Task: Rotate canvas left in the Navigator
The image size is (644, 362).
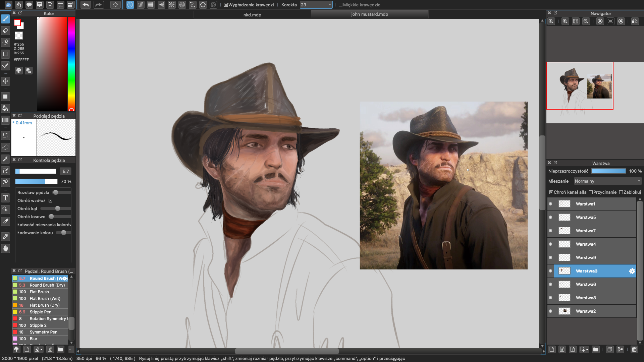Action: pyautogui.click(x=600, y=21)
